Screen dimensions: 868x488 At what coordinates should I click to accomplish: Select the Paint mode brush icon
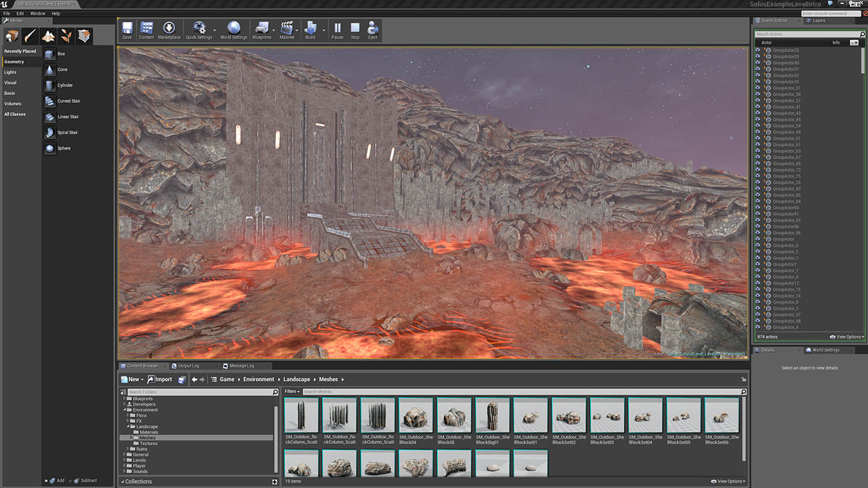[x=30, y=36]
